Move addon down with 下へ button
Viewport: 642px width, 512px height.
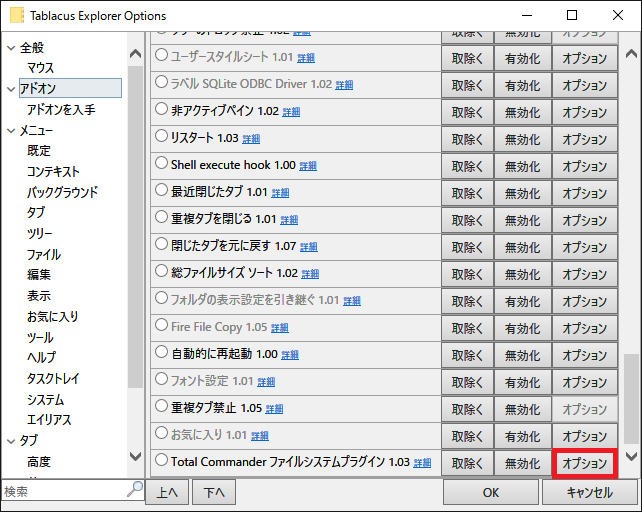pyautogui.click(x=214, y=492)
